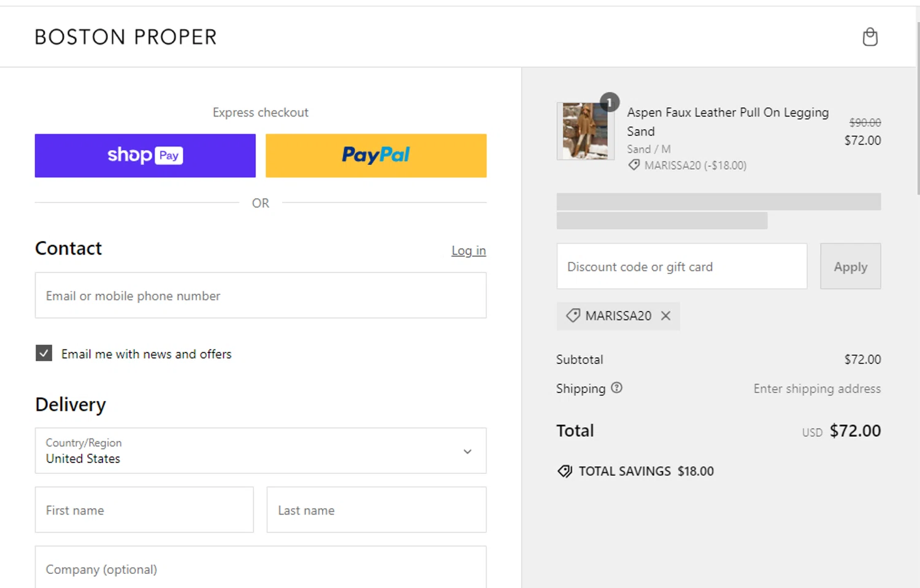Click the item quantity badge on thumbnail
The height and width of the screenshot is (588, 920).
[x=609, y=102]
